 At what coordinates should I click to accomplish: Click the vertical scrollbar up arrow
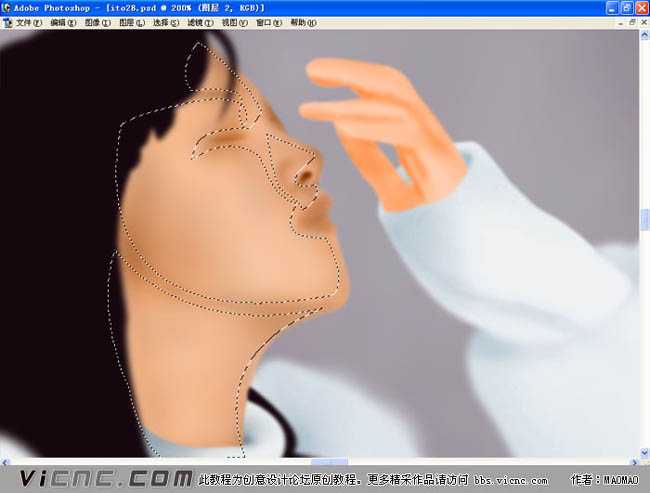644,36
